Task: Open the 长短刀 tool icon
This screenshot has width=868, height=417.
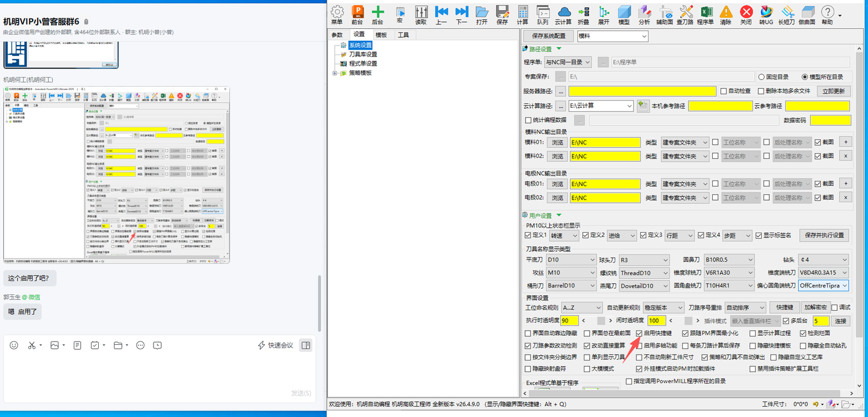Action: [x=787, y=15]
